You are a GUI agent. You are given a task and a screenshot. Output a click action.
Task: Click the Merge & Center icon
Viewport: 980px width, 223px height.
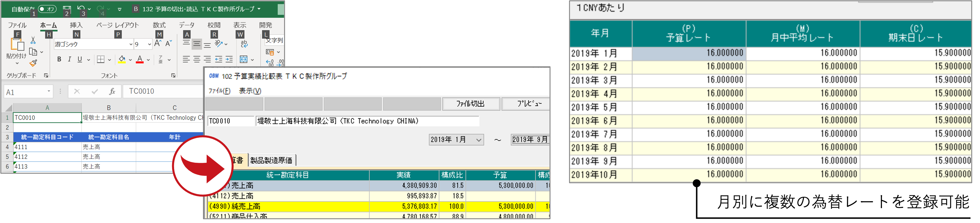[244, 59]
